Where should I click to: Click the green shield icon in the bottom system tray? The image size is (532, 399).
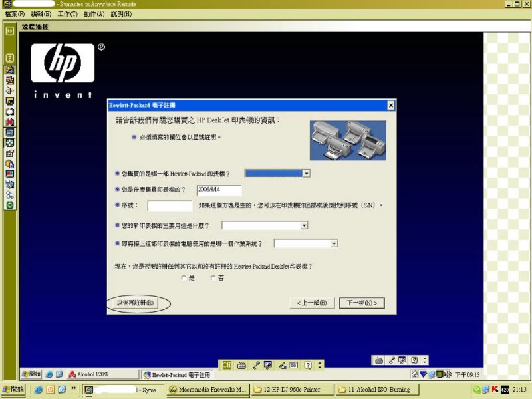tap(477, 390)
